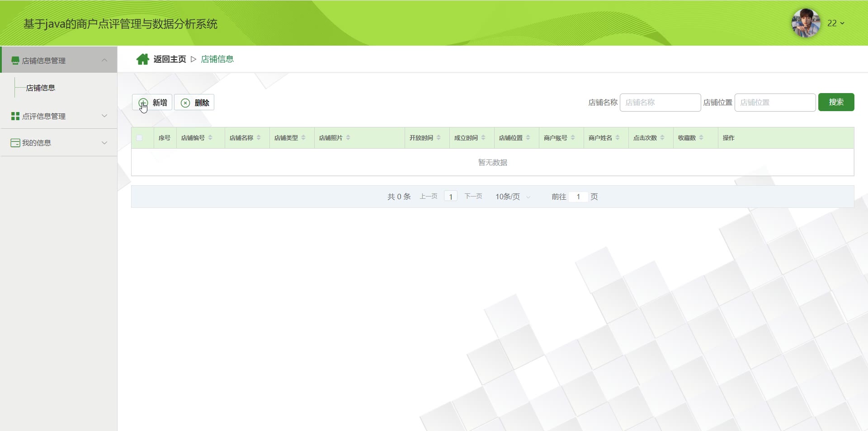The image size is (868, 431).
Task: Click the 店铺信息 breadcrumb link
Action: [217, 59]
